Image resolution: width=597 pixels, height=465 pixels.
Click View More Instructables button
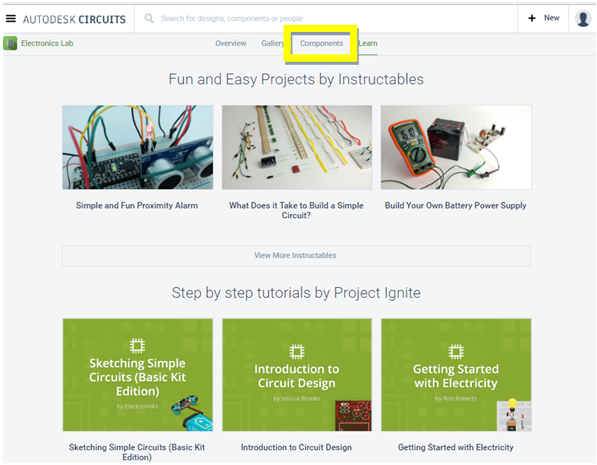pos(296,256)
